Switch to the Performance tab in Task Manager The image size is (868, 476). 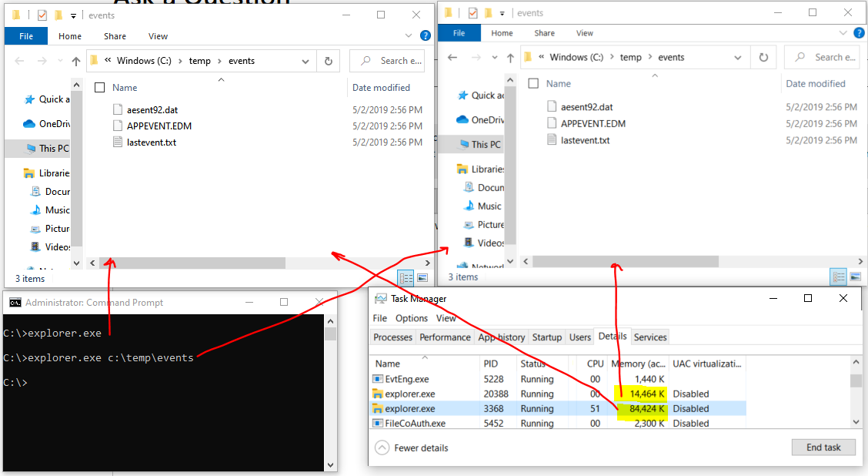click(445, 337)
